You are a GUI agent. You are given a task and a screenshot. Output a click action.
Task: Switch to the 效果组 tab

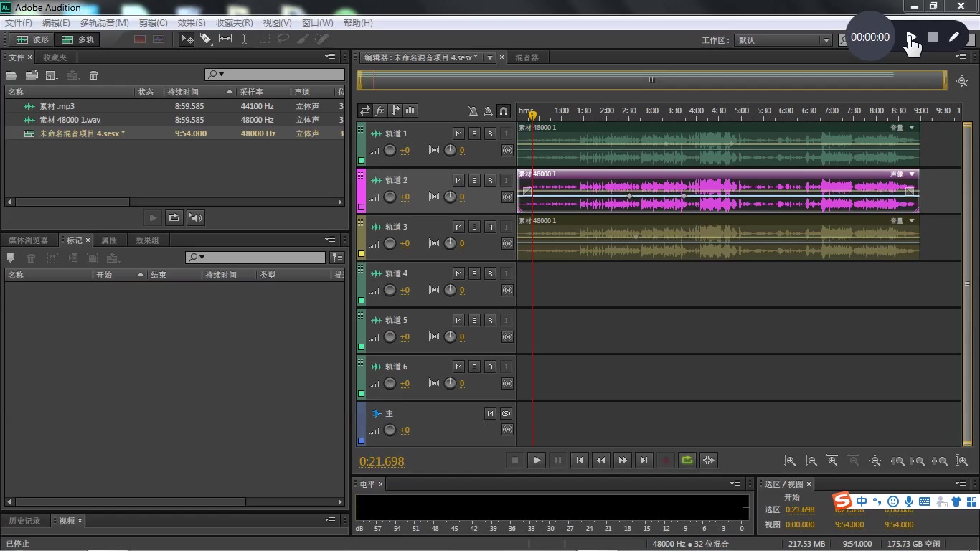click(x=148, y=240)
